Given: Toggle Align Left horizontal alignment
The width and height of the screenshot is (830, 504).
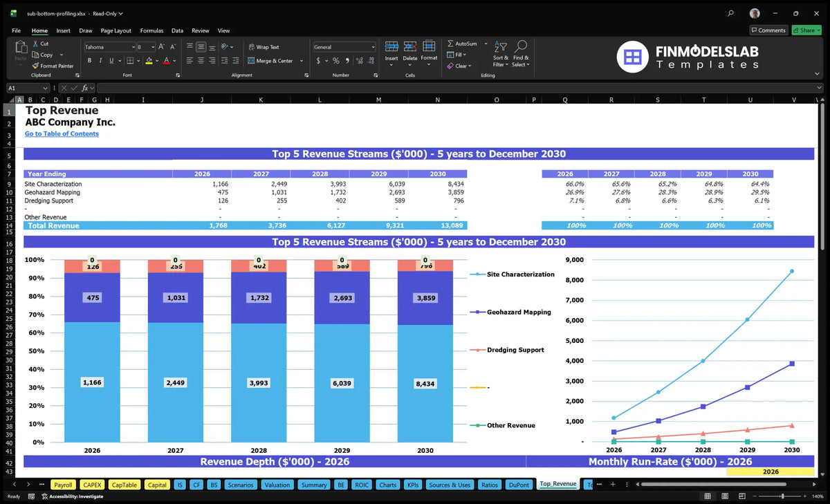Looking at the screenshot, I should point(190,61).
